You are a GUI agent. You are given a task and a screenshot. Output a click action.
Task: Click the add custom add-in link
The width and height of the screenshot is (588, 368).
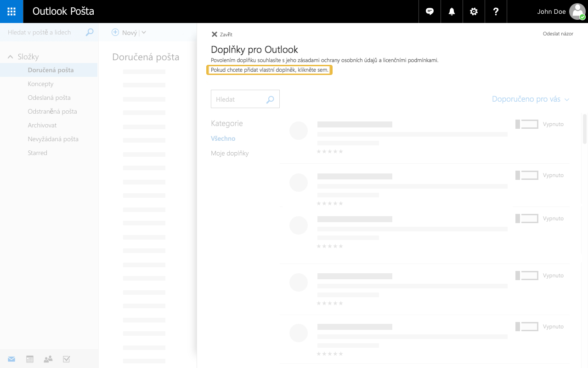269,70
